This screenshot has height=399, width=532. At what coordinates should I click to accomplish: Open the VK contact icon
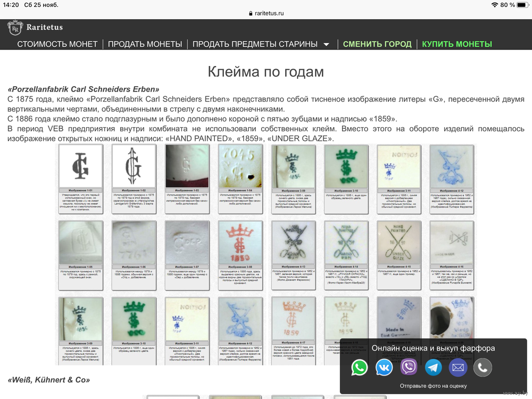384,368
